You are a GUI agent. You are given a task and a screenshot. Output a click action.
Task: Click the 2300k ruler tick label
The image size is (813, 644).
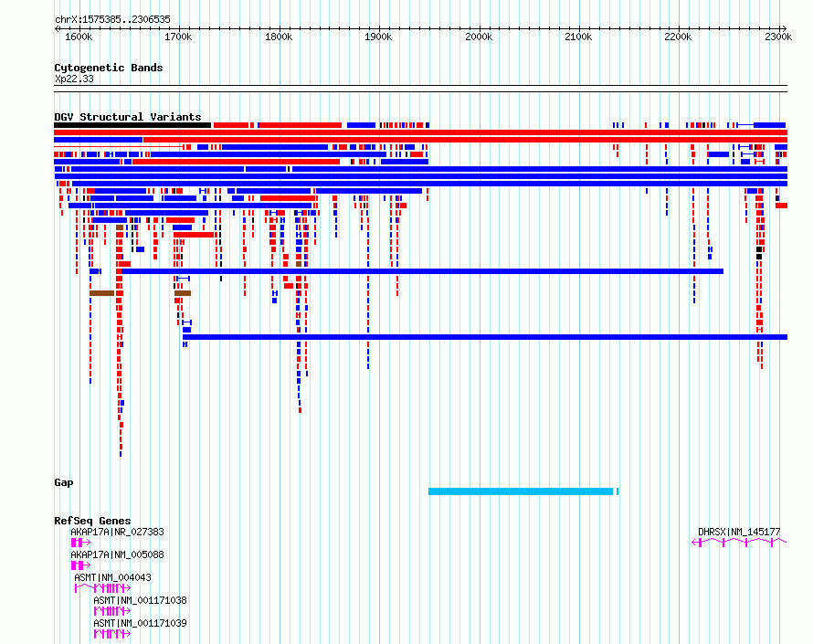(778, 37)
